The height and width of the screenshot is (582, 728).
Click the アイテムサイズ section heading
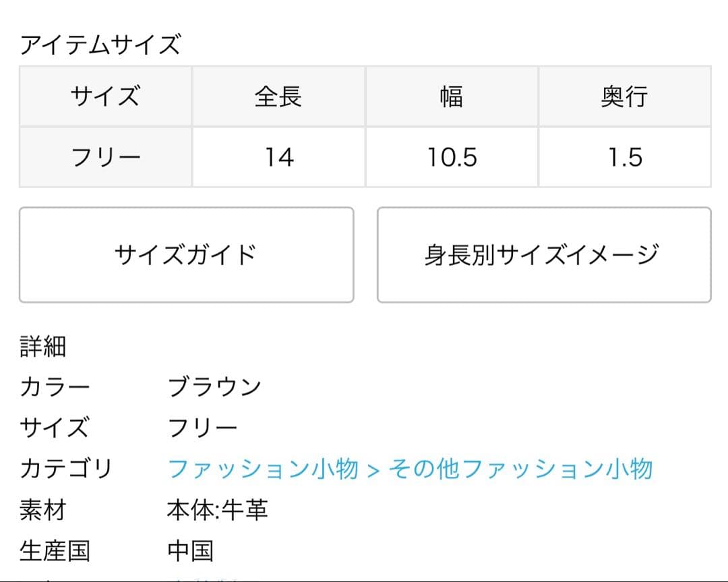pyautogui.click(x=100, y=45)
